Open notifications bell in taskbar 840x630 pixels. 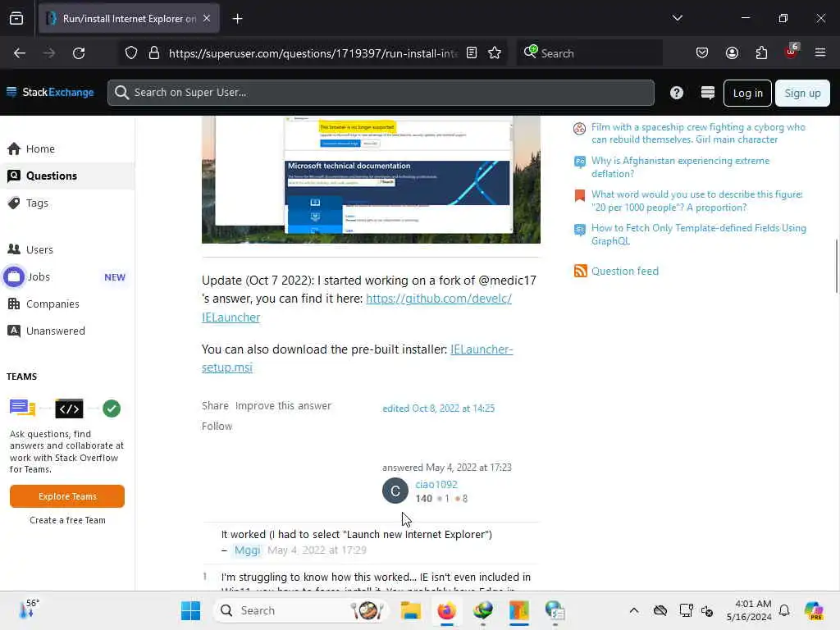tap(784, 610)
